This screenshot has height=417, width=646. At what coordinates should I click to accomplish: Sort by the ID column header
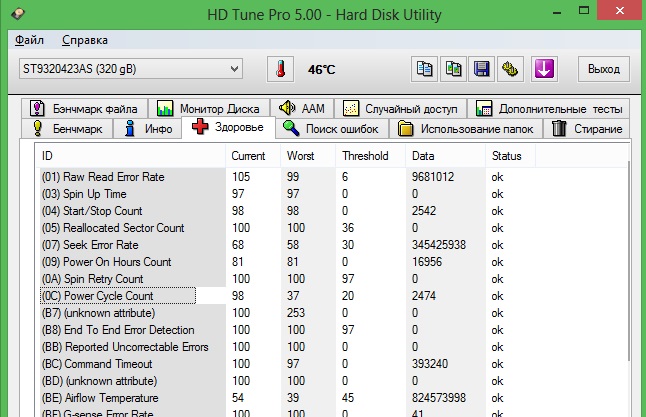point(130,156)
